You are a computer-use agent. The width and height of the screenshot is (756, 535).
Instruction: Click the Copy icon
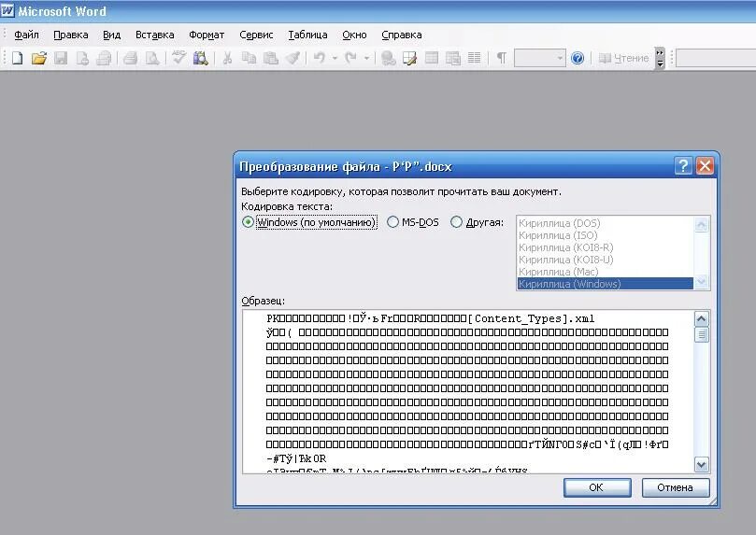pos(249,58)
